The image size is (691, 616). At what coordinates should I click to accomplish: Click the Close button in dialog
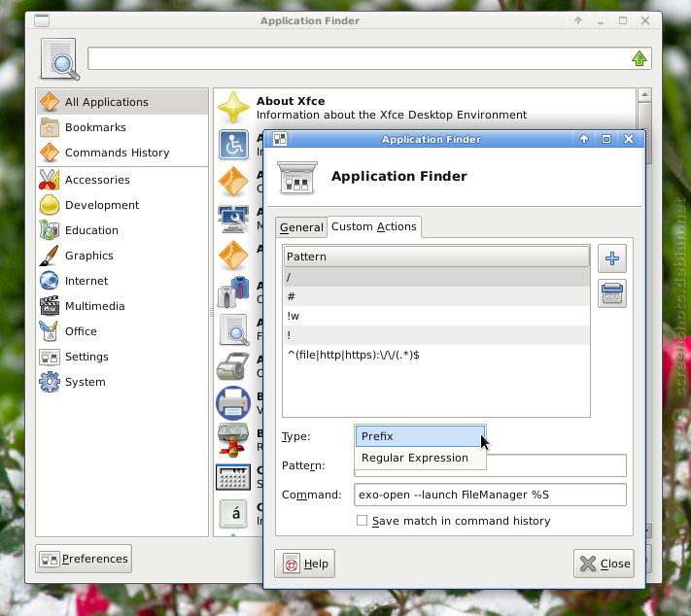604,564
